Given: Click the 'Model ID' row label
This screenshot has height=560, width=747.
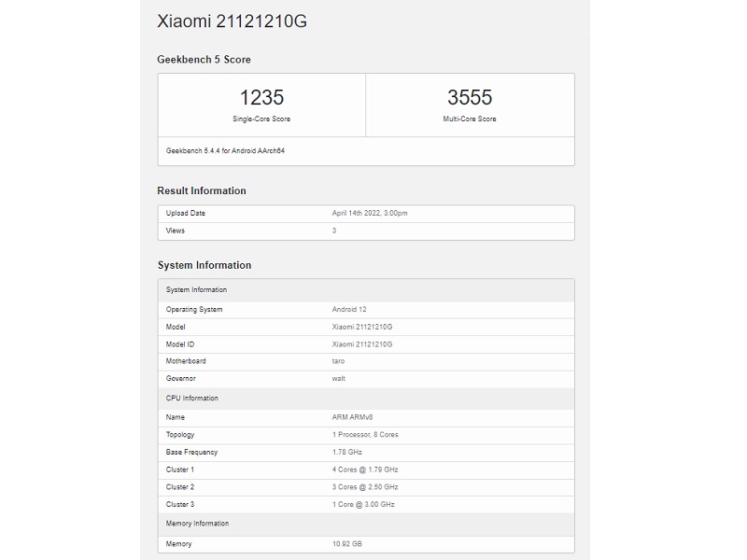Looking at the screenshot, I should 180,344.
